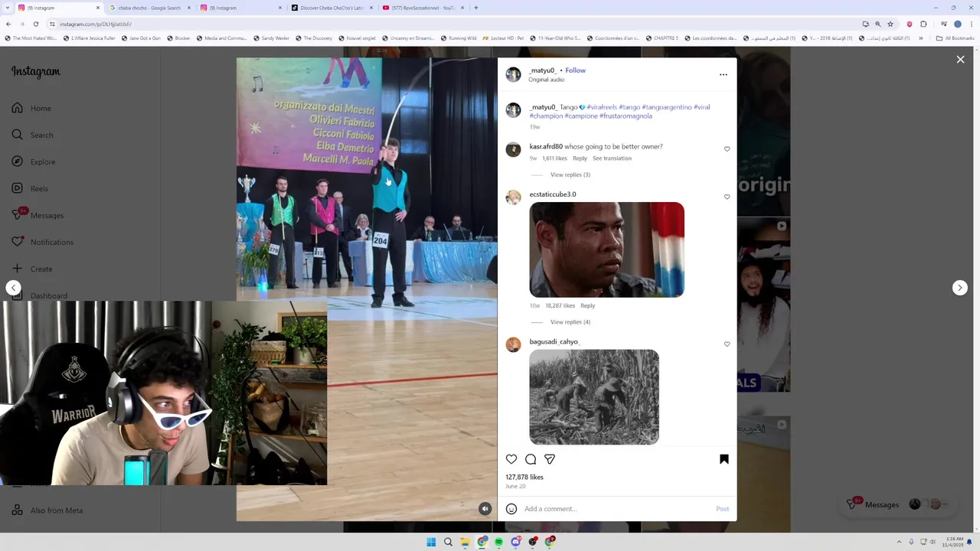
Task: Open Reels from the sidebar
Action: tap(29, 188)
